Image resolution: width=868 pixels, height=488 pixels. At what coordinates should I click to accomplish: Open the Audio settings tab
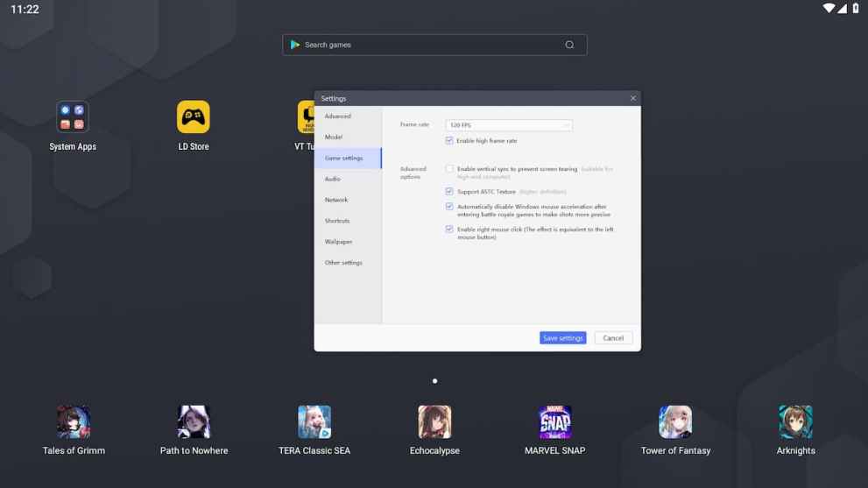(x=333, y=179)
